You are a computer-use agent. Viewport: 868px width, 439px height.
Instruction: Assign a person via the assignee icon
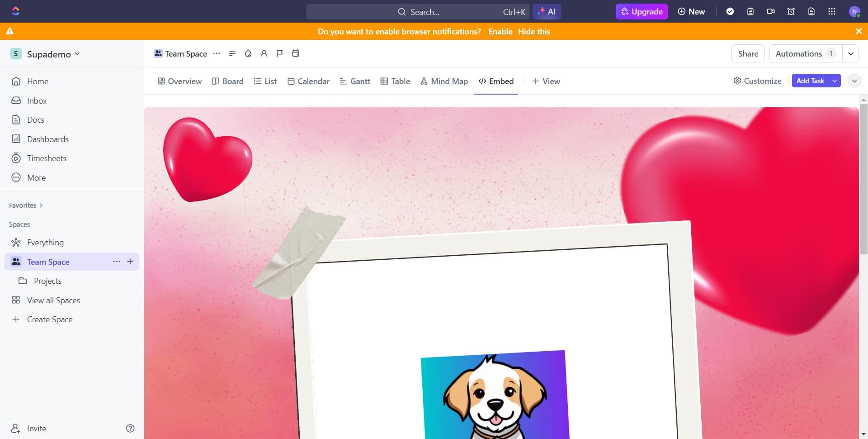(264, 53)
